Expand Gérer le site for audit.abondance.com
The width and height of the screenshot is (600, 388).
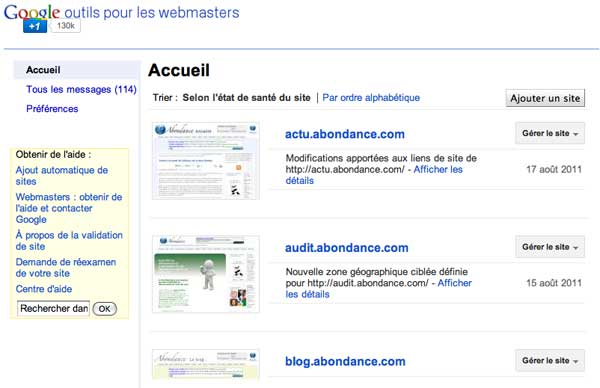click(x=550, y=247)
